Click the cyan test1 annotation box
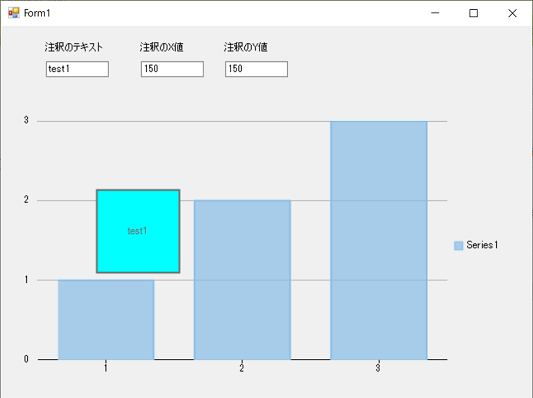The height and width of the screenshot is (398, 533). coord(138,231)
